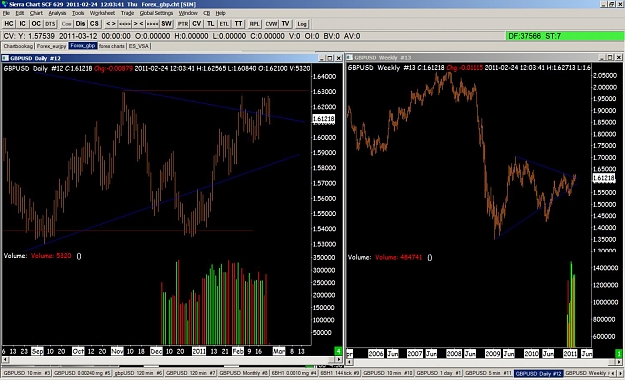Switch to the Forex_eurjpy chartbook tab
The width and height of the screenshot is (625, 380).
51,46
